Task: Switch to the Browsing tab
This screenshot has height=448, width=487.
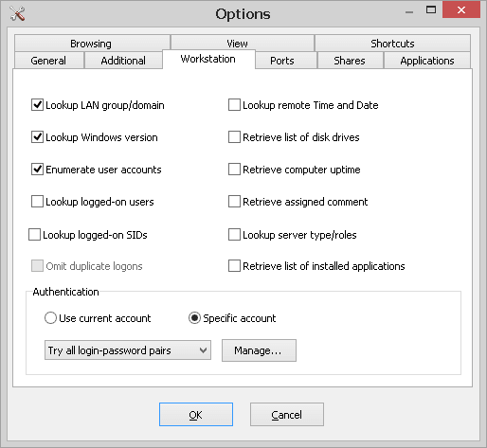Action: [92, 44]
